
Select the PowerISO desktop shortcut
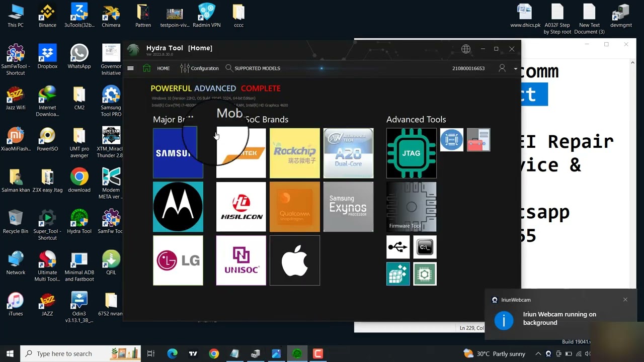(x=47, y=139)
